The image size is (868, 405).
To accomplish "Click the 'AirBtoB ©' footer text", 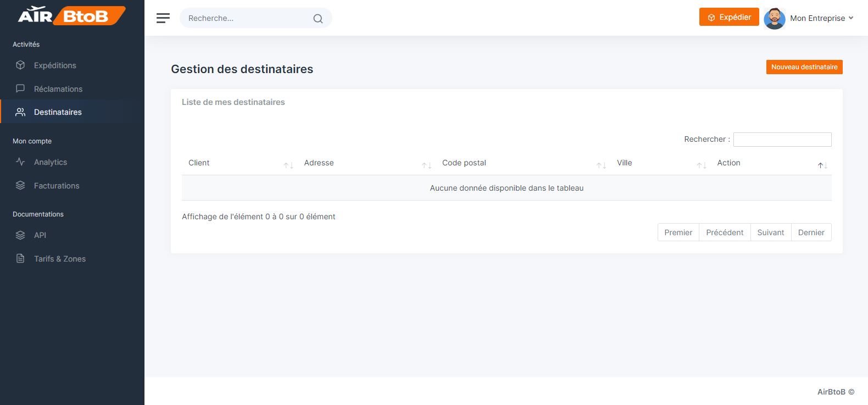I will coord(836,392).
